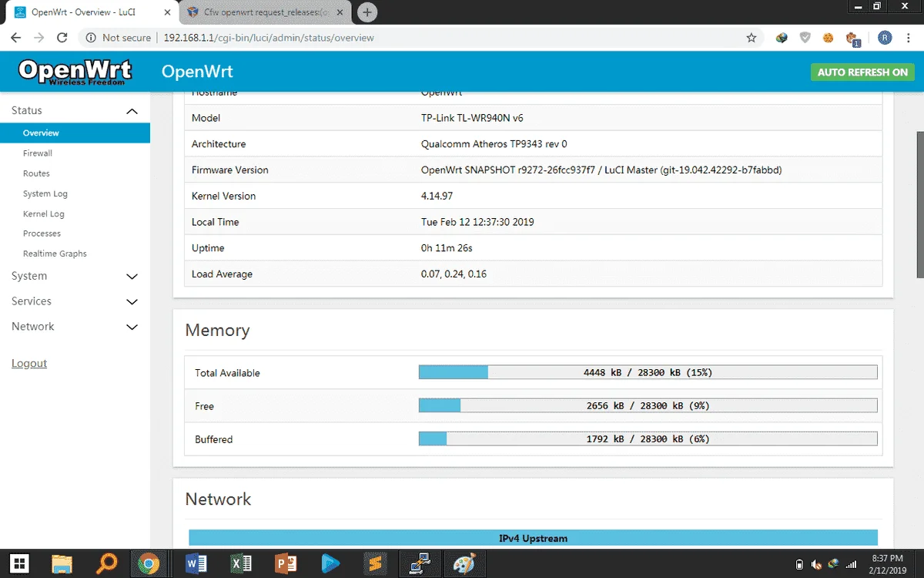The height and width of the screenshot is (578, 924).
Task: Open the extension icon with badge 1
Action: click(x=852, y=39)
